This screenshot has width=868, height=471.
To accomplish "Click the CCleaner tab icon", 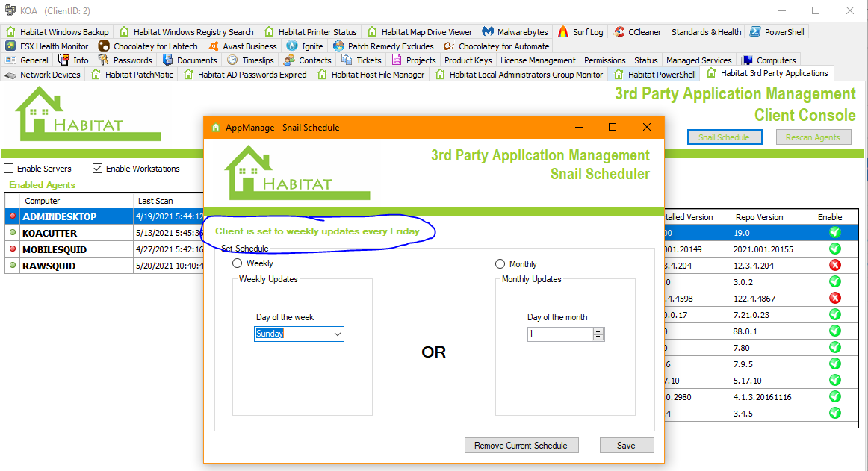I will click(x=619, y=32).
